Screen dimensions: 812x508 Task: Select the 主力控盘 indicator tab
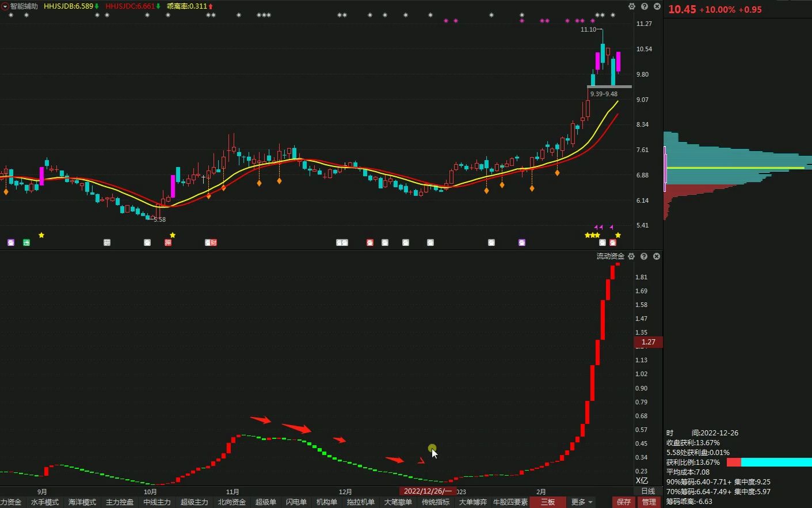pos(120,502)
